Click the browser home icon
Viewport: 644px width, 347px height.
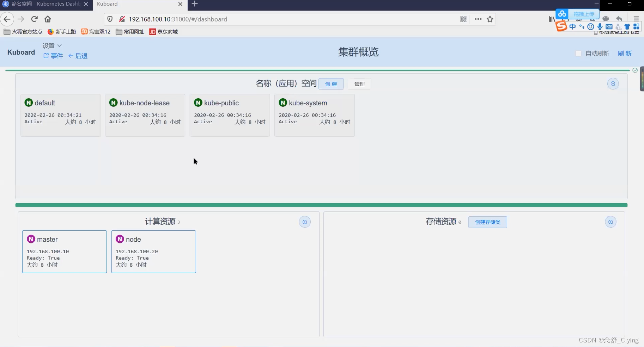[x=48, y=19]
